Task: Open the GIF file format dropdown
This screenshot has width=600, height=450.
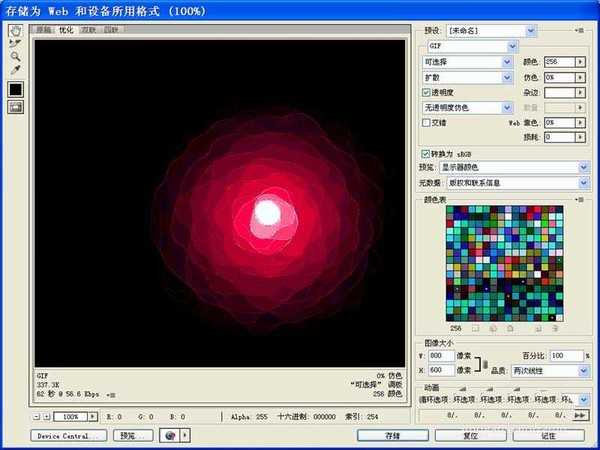Action: point(470,46)
